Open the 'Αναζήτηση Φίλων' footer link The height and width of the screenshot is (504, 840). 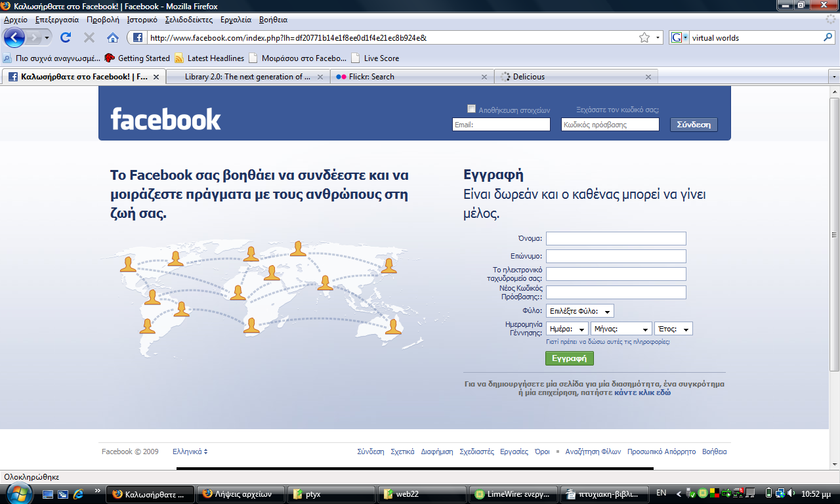pos(593,451)
